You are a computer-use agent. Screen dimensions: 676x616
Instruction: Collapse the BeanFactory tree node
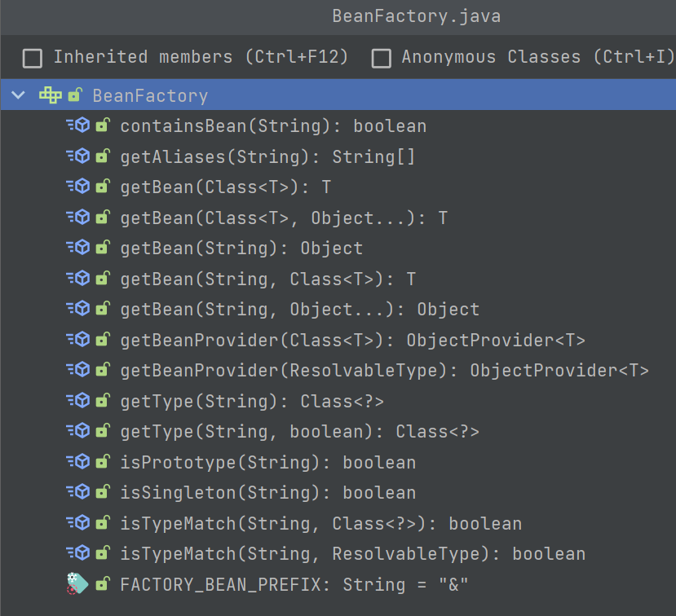point(19,95)
